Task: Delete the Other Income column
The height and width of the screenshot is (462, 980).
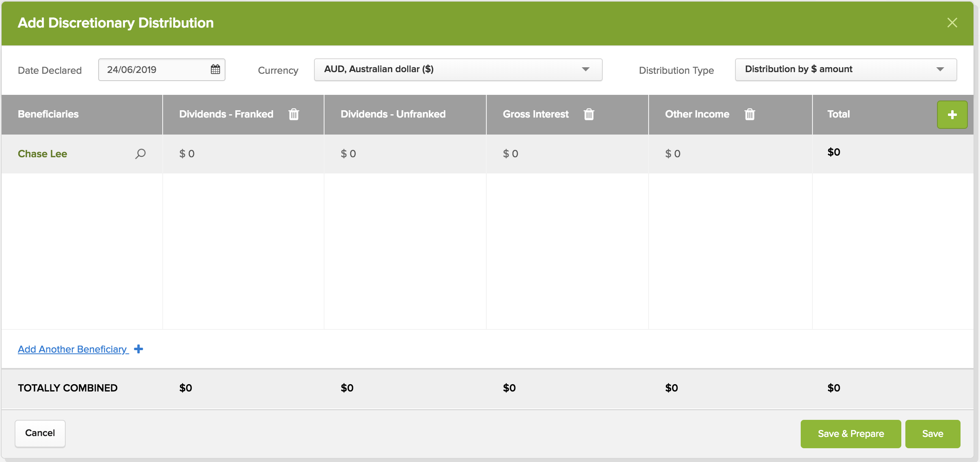Action: 750,114
